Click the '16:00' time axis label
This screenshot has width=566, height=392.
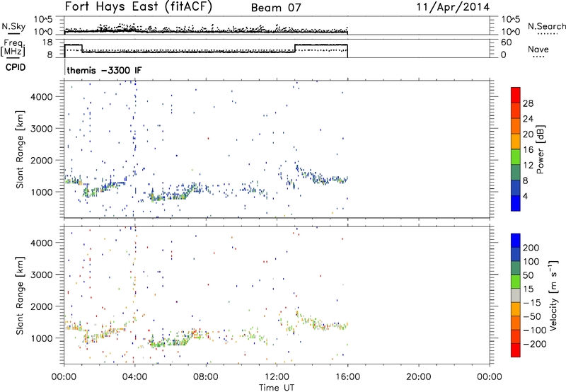(x=347, y=377)
